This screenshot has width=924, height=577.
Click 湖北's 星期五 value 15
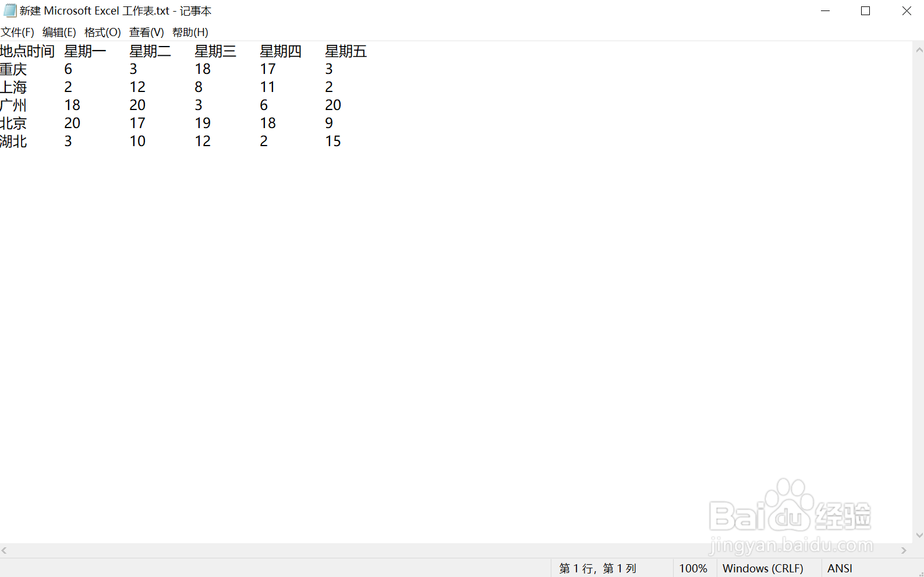tap(333, 141)
